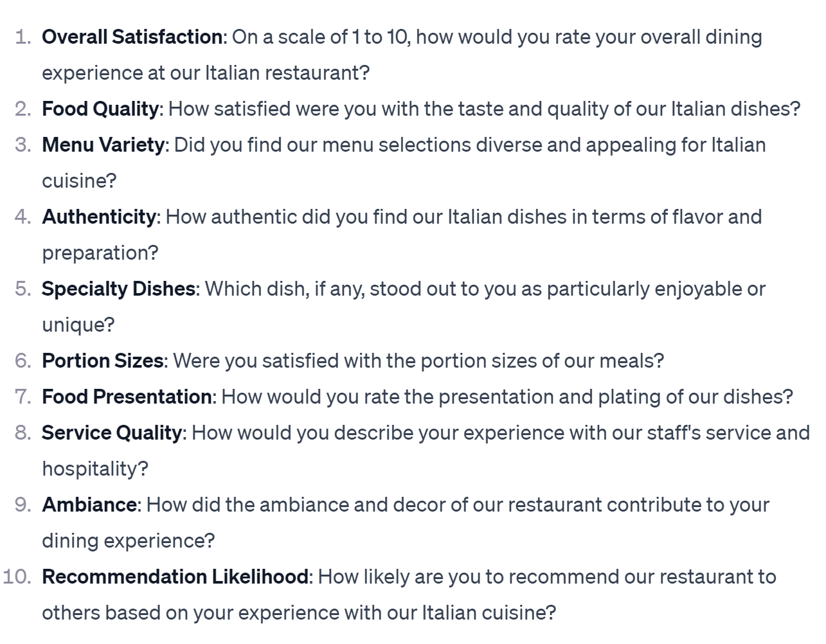826x644 pixels.
Task: Click the word "hospitality?" in item 8
Action: click(x=94, y=469)
